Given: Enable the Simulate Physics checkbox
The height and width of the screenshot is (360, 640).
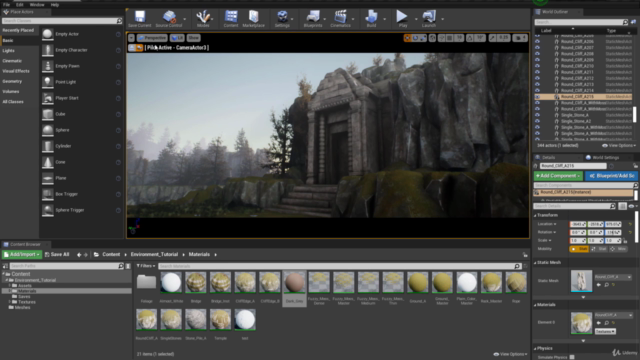Looking at the screenshot, I should pos(572,357).
